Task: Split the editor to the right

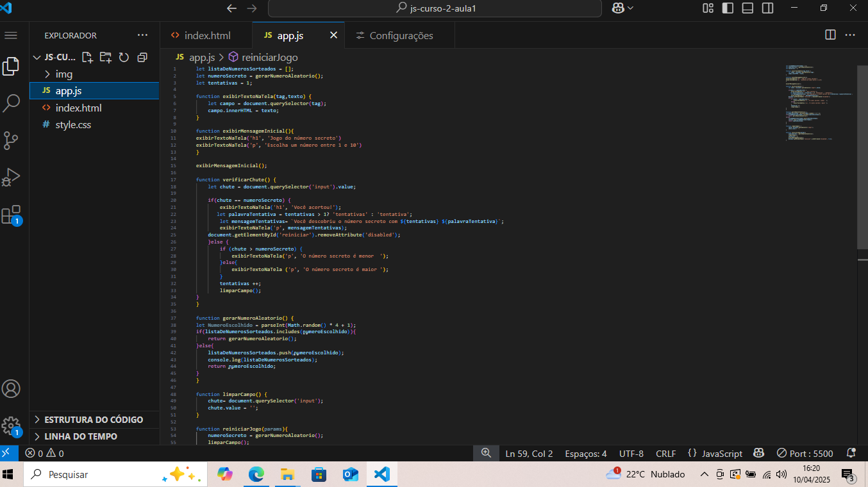Action: coord(830,35)
